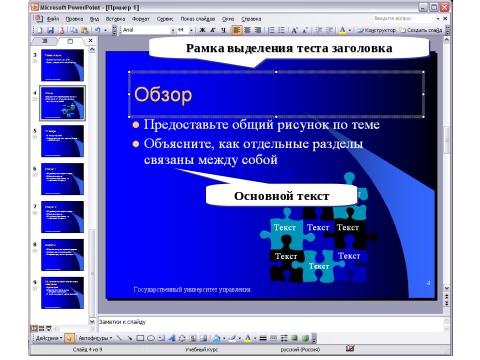
Task: Close the slide thumbnails pane
Action: point(90,40)
